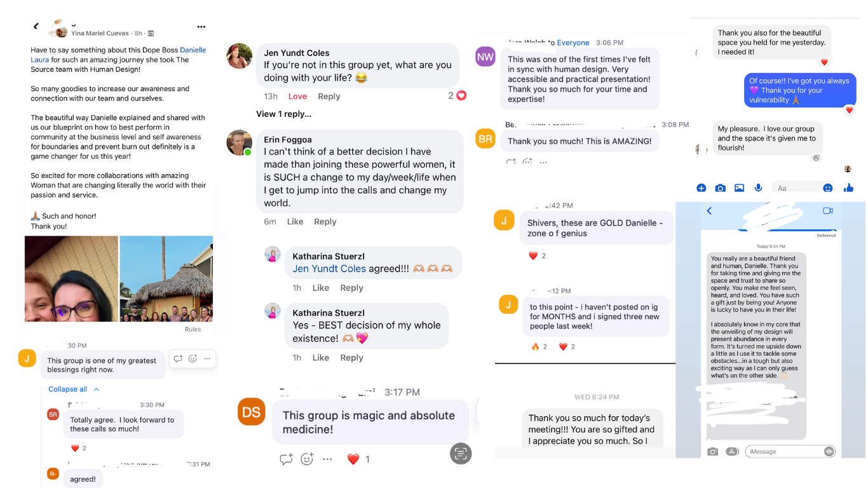
Task: Go back using the iMessage back chevron
Action: (x=709, y=211)
